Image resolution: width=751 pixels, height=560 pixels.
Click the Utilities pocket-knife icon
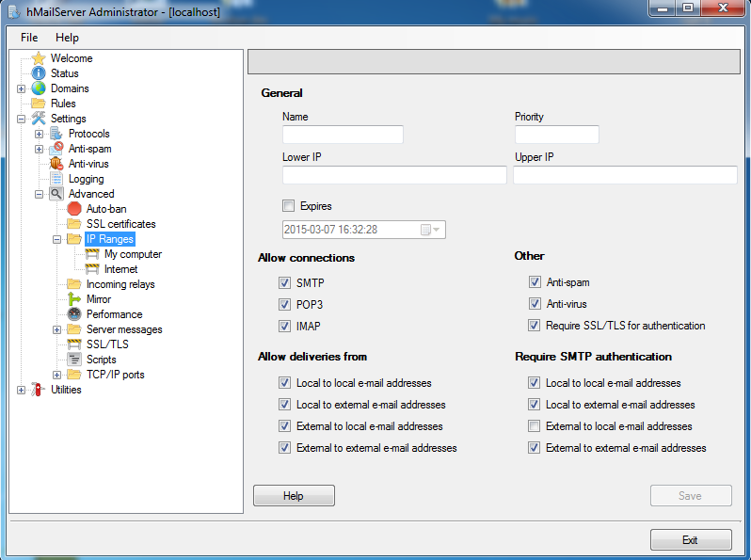point(39,390)
